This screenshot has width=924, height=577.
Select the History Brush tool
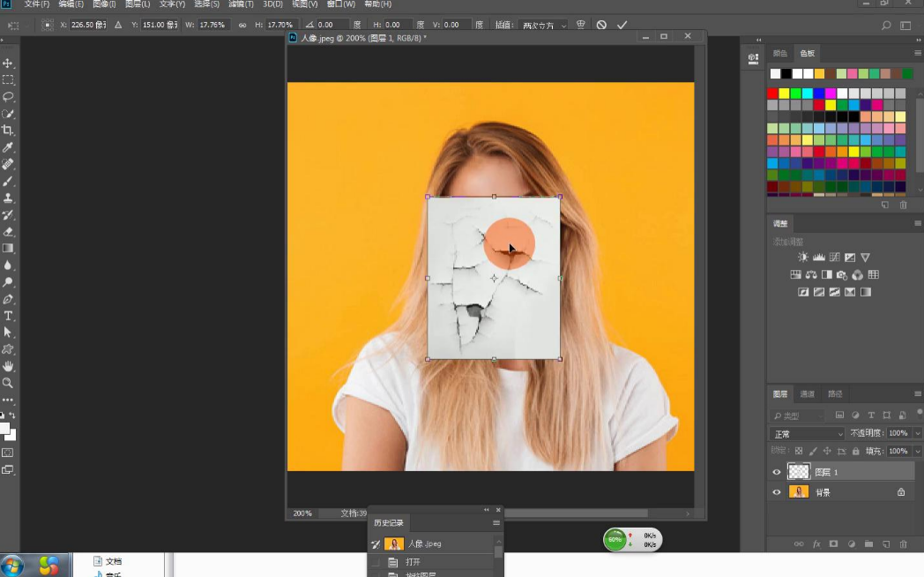point(8,214)
